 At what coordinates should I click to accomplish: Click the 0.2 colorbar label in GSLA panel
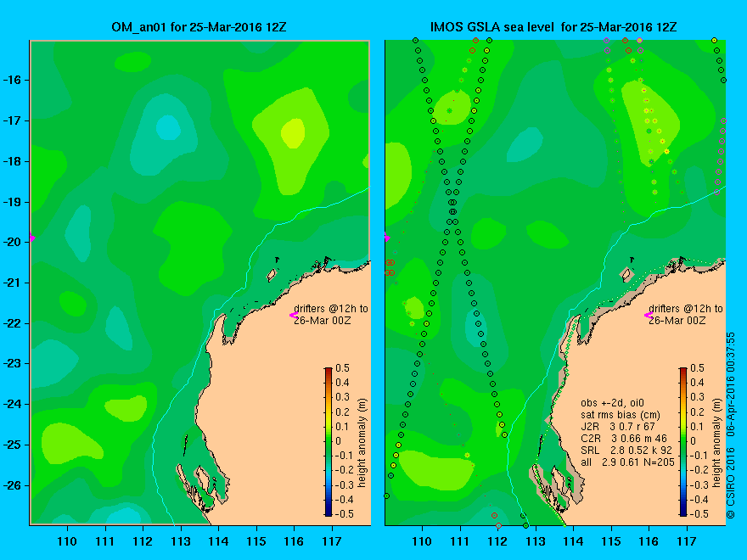coord(698,412)
